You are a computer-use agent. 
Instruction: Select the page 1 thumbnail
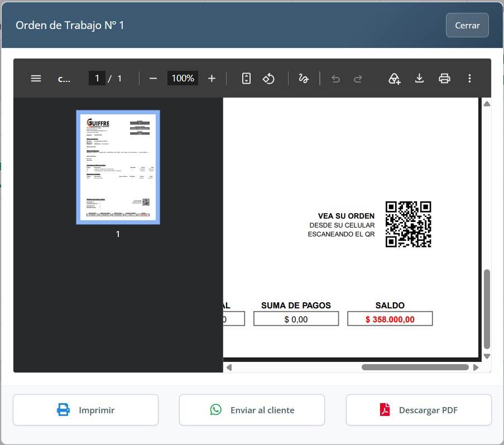click(118, 167)
